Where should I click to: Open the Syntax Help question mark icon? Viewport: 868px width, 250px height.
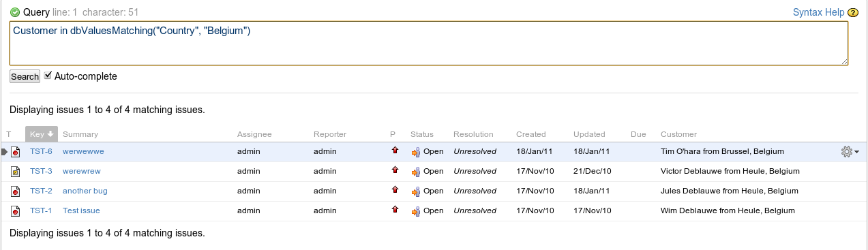852,12
